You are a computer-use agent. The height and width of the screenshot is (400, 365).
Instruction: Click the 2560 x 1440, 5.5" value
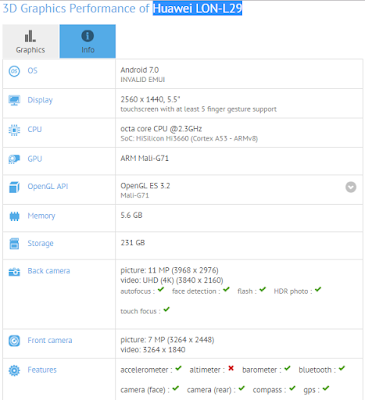pos(150,99)
